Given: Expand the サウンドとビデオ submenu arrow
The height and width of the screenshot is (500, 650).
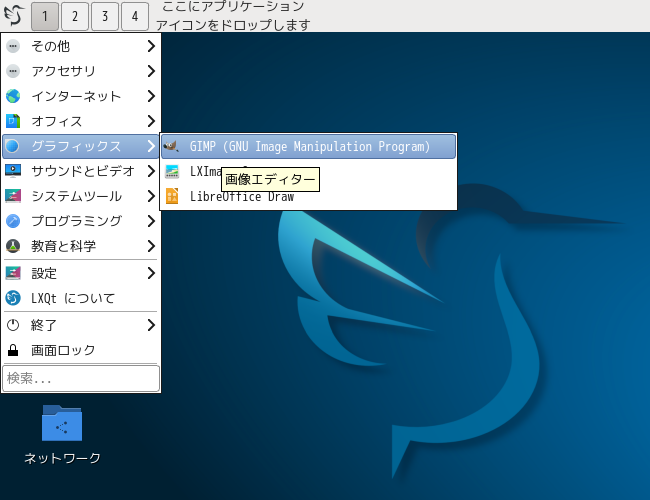Looking at the screenshot, I should (151, 171).
